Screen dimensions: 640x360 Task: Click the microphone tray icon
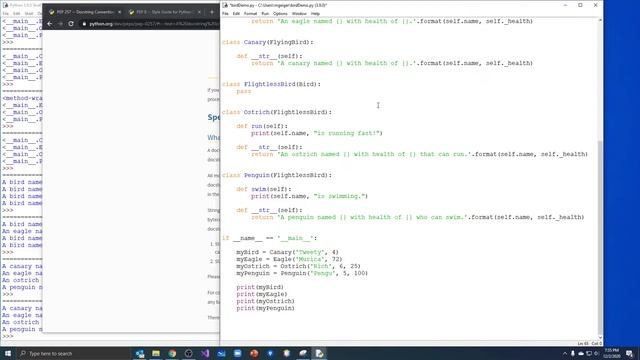[x=573, y=353]
